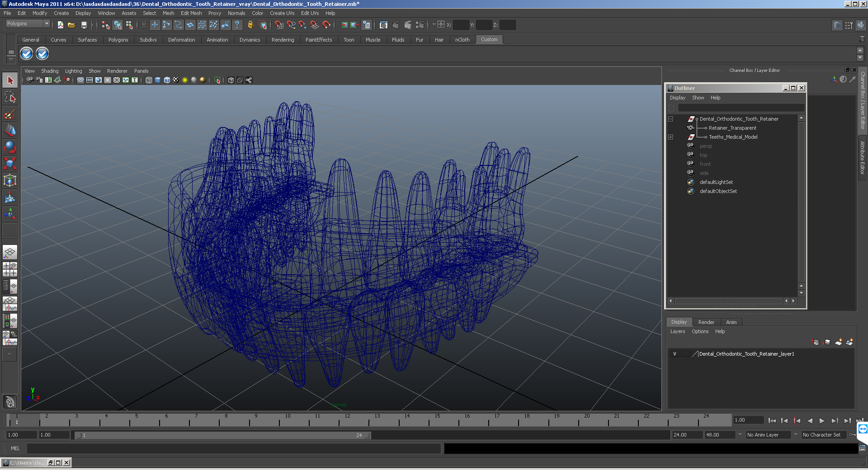Toggle the selection lock icon
The image size is (868, 470).
coord(250,25)
